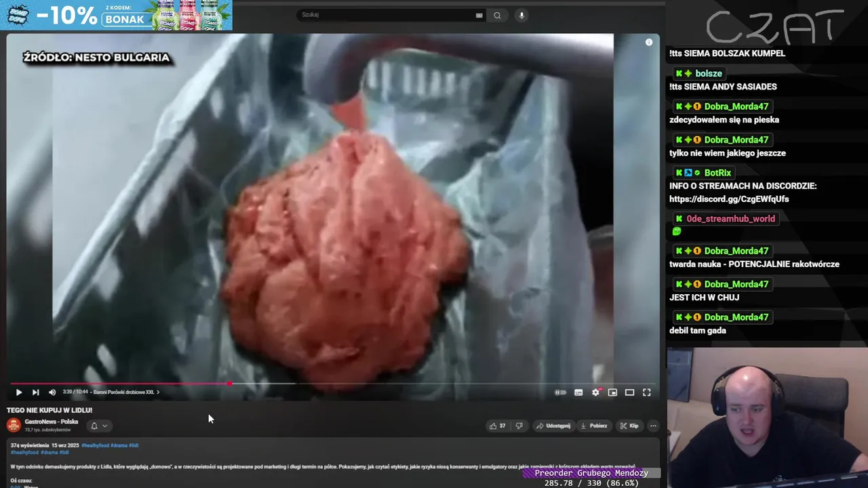Toggle the autoplay switch in player controls
The image size is (868, 488).
coord(560,392)
